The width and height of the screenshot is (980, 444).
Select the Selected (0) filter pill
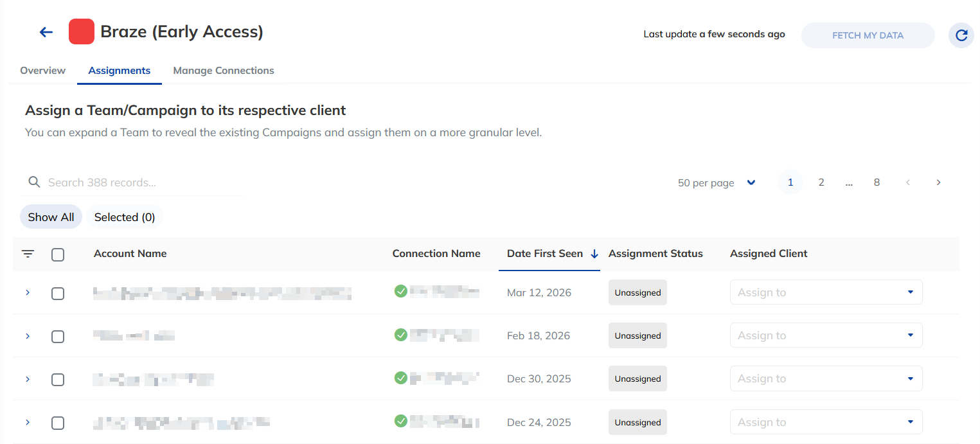point(125,217)
